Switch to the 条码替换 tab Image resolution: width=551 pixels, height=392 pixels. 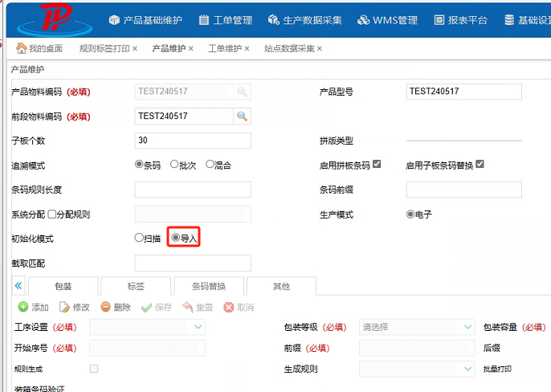pos(208,286)
